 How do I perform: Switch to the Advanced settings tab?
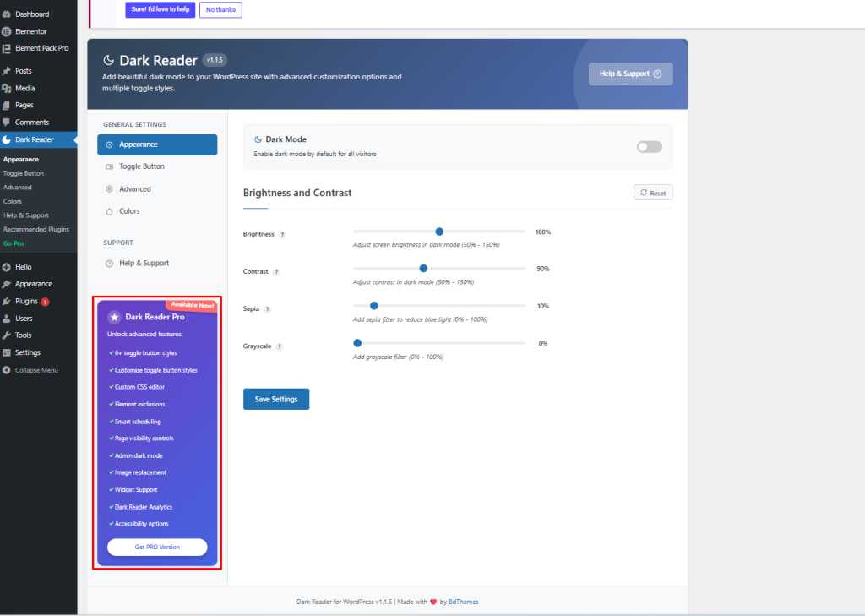[157, 188]
